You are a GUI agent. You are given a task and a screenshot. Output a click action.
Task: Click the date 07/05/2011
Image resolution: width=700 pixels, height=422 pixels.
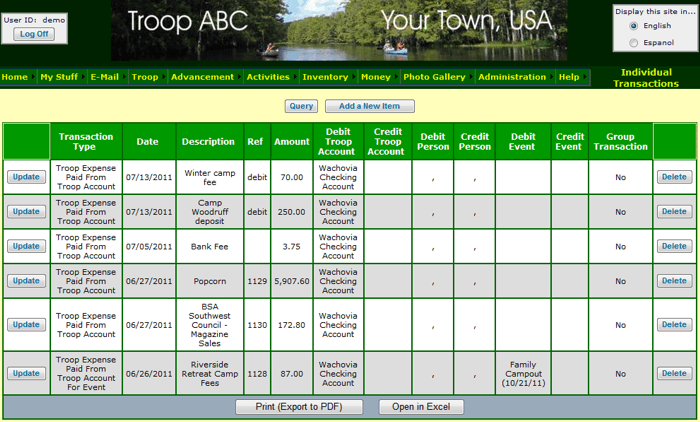[x=149, y=247]
